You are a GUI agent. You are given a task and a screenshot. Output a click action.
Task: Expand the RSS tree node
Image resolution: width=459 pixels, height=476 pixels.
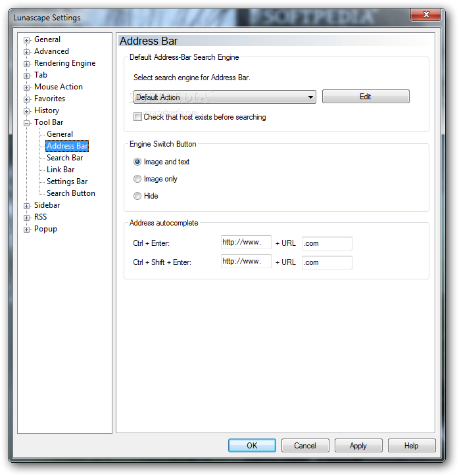point(27,218)
